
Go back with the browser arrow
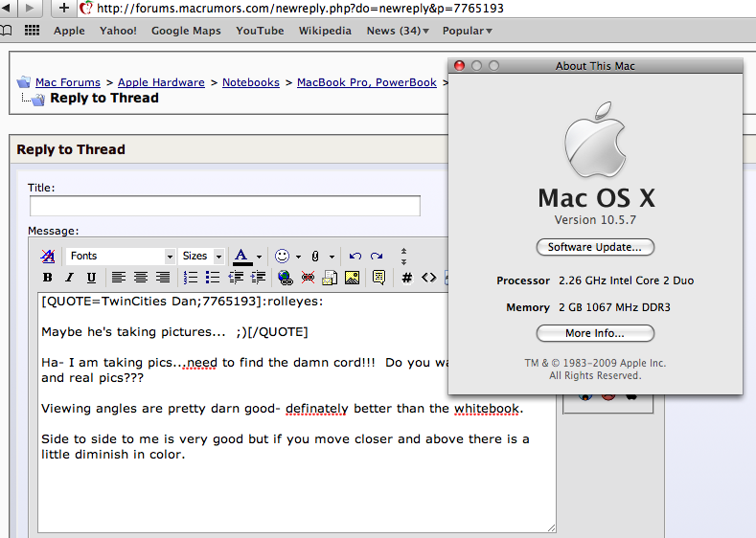(7, 8)
